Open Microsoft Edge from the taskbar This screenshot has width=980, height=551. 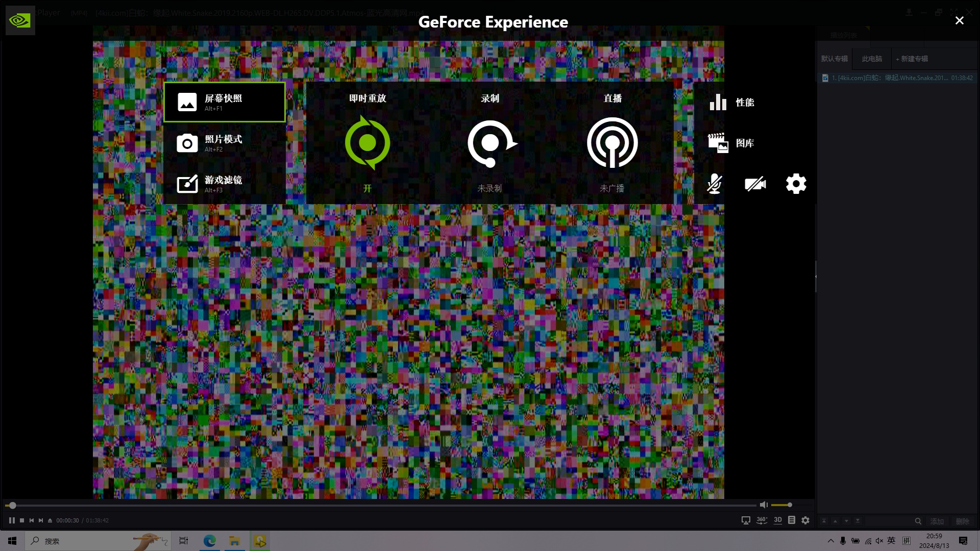[209, 541]
